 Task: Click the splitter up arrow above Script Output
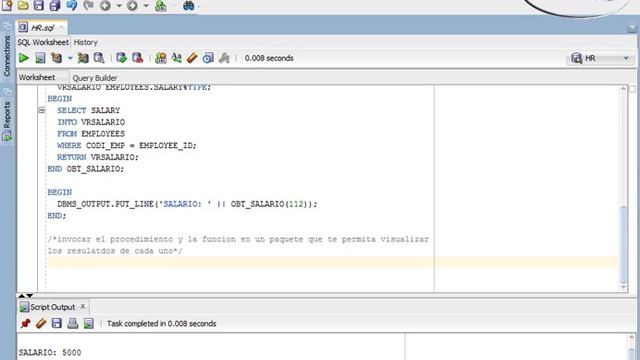[x=22, y=296]
